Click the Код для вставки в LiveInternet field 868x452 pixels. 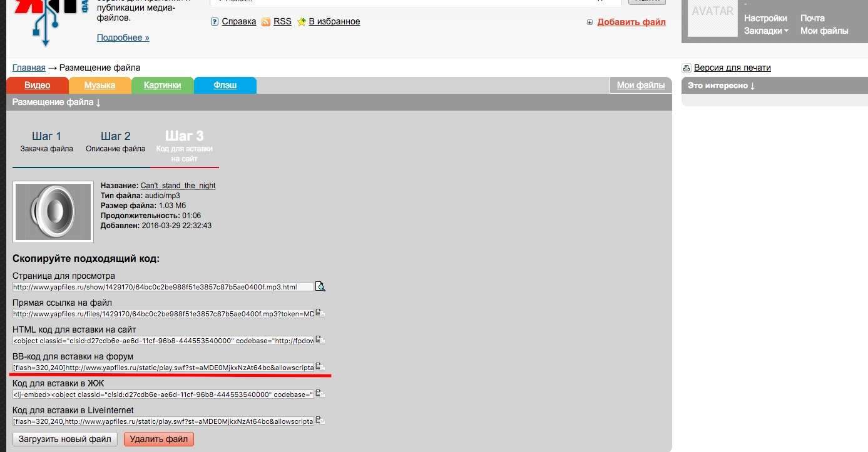[163, 421]
